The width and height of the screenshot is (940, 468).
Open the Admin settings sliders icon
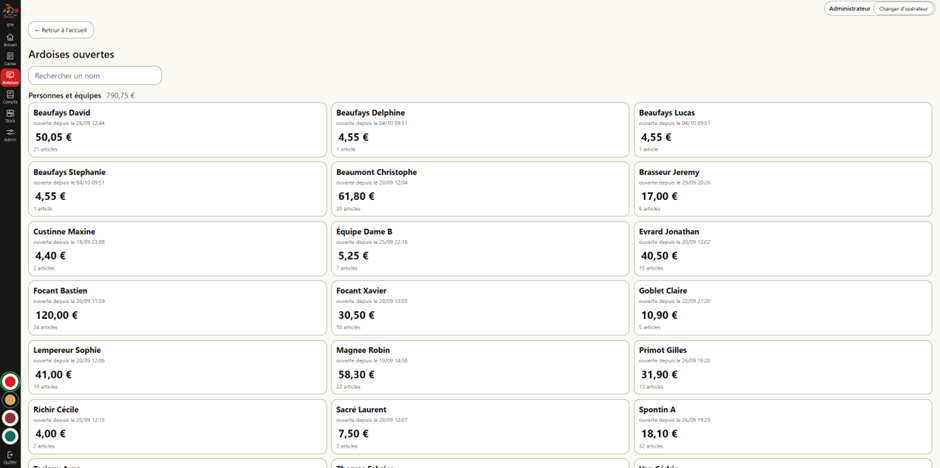tap(10, 135)
